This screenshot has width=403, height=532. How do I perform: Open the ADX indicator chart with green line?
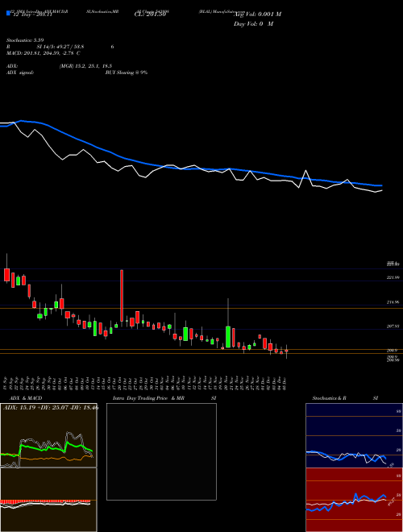click(48, 435)
